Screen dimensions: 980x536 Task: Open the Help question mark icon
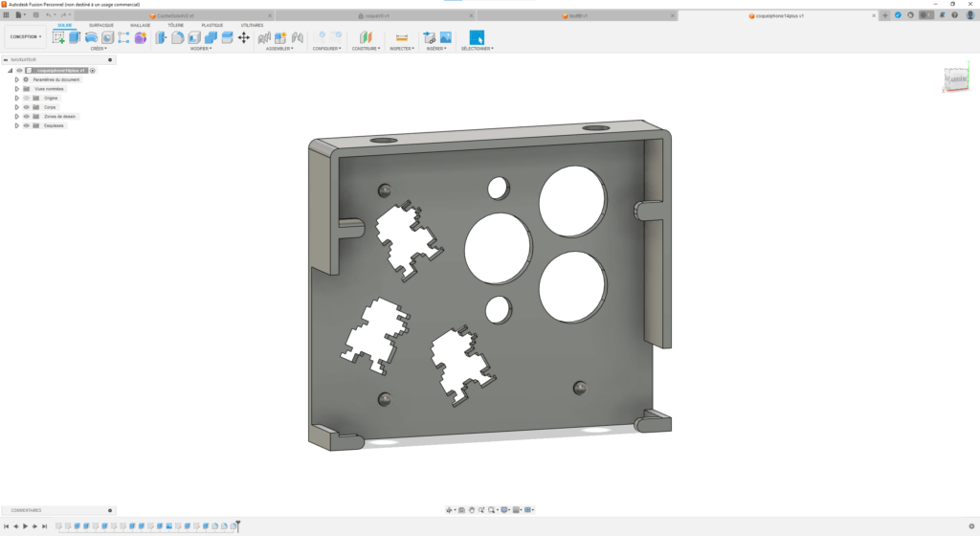954,15
